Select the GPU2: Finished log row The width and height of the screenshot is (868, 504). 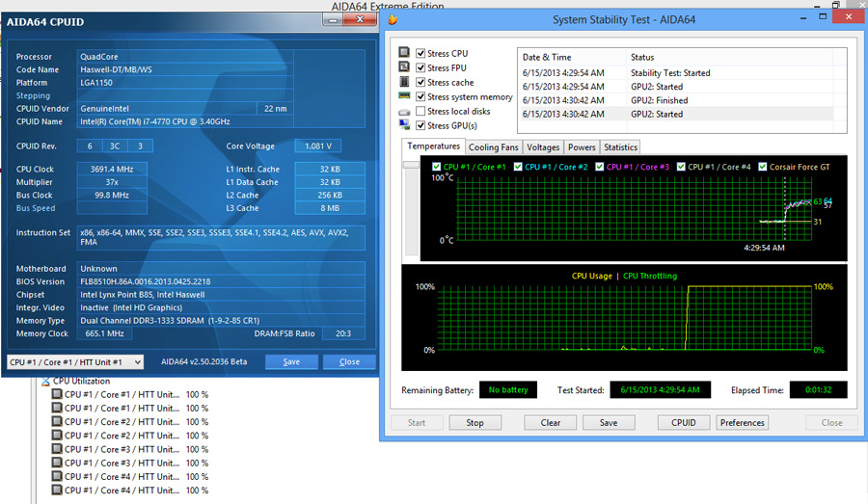pyautogui.click(x=675, y=100)
